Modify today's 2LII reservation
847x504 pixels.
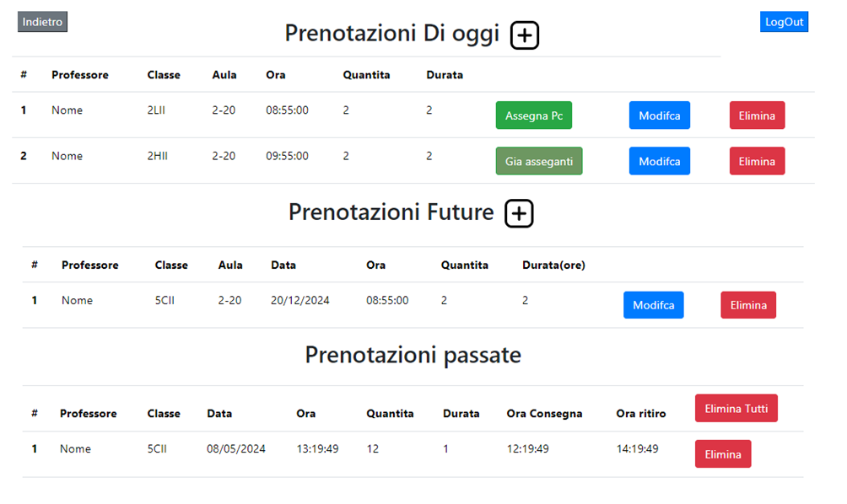659,115
